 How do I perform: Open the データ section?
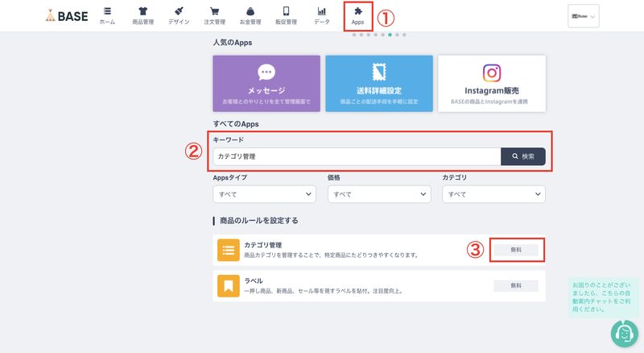pyautogui.click(x=321, y=16)
